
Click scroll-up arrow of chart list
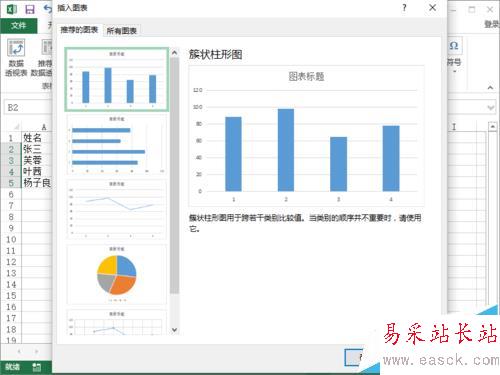[174, 53]
